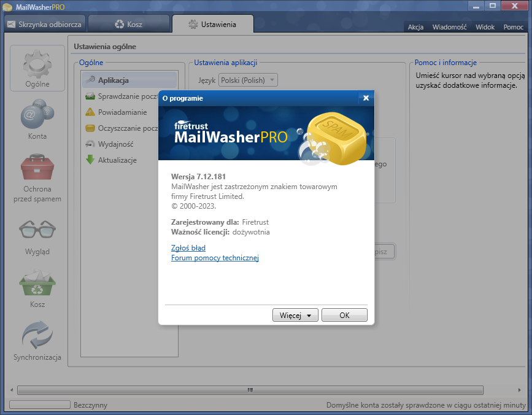Image resolution: width=532 pixels, height=415 pixels.
Task: Click the Oczyszczanie poczty soap icon
Action: tap(90, 128)
